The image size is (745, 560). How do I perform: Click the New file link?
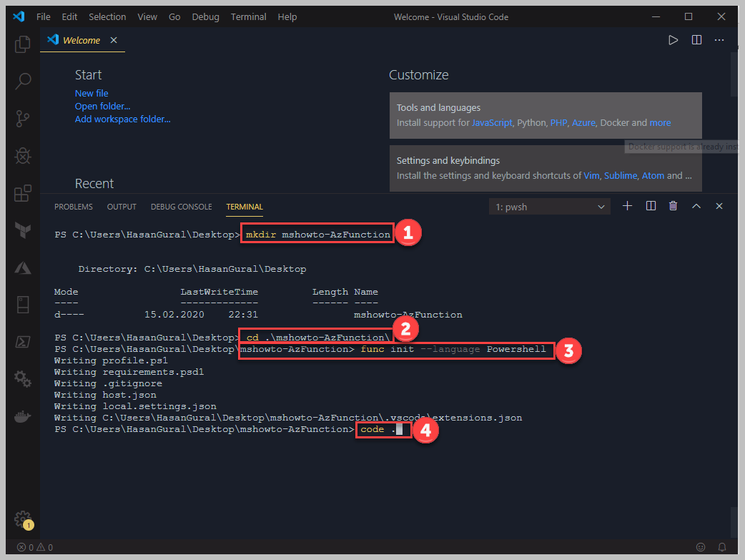(92, 93)
